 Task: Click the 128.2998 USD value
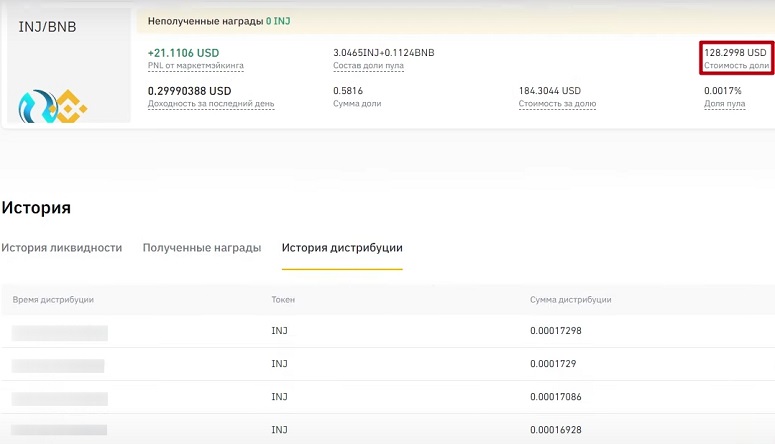[735, 53]
